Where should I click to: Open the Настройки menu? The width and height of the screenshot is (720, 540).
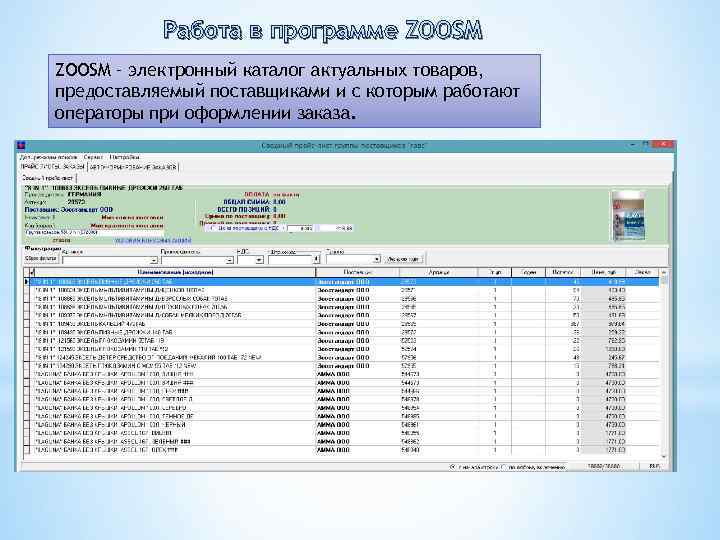coord(124,157)
